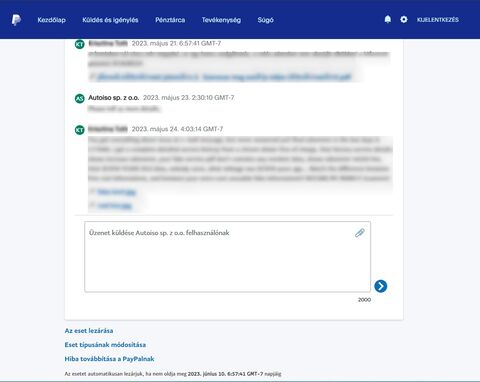Open the notifications bell icon
Viewport: 480px width, 382px height.
[388, 19]
